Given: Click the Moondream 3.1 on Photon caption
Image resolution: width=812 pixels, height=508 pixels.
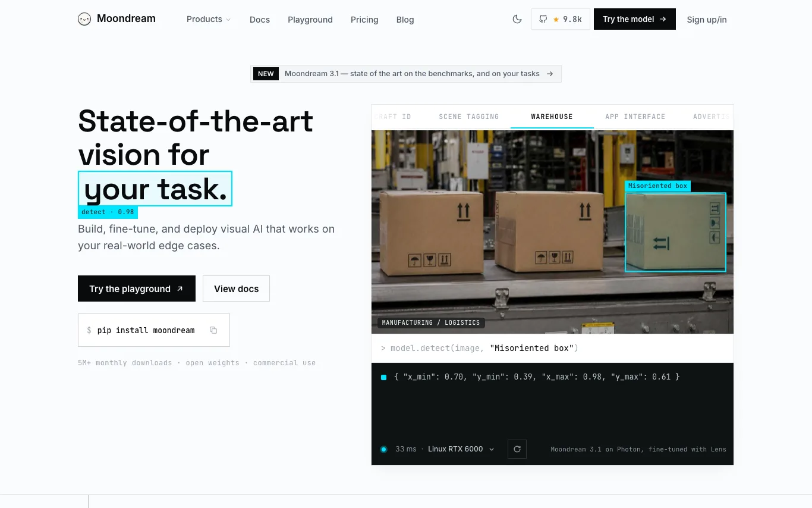Looking at the screenshot, I should (638, 449).
